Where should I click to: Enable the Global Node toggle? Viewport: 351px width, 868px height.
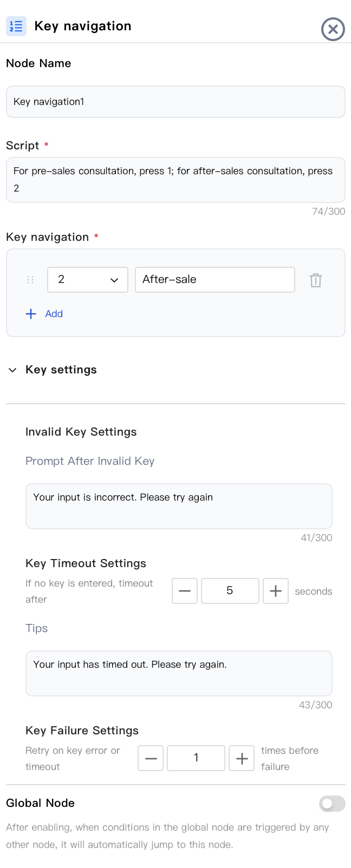click(x=332, y=804)
